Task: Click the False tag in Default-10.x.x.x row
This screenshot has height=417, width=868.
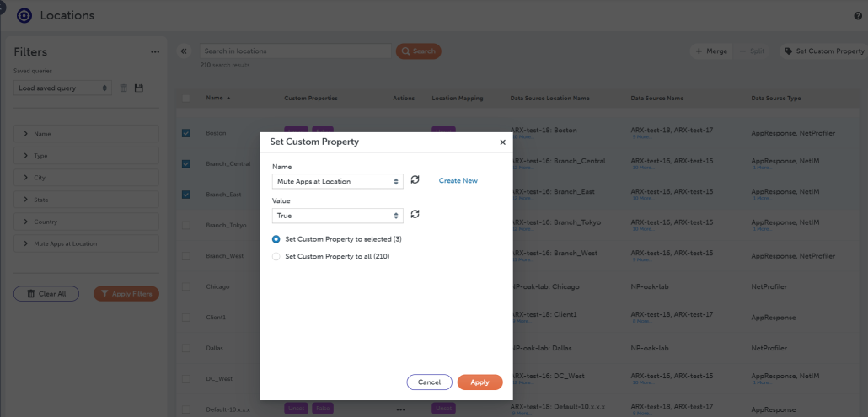Action: click(322, 409)
